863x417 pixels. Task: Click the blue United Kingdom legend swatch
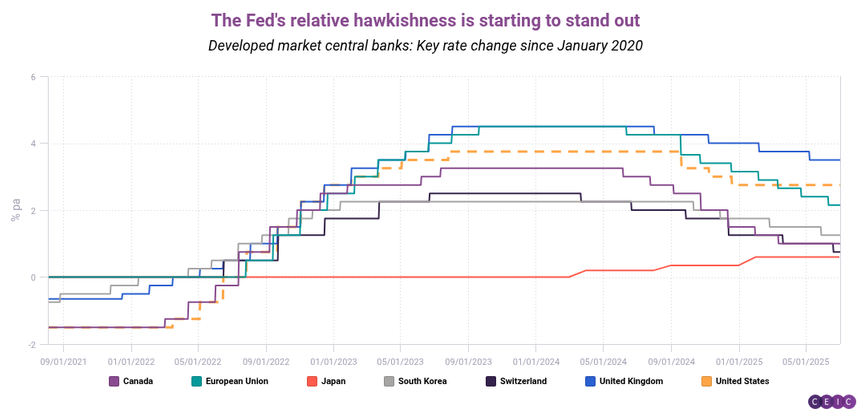tap(590, 381)
